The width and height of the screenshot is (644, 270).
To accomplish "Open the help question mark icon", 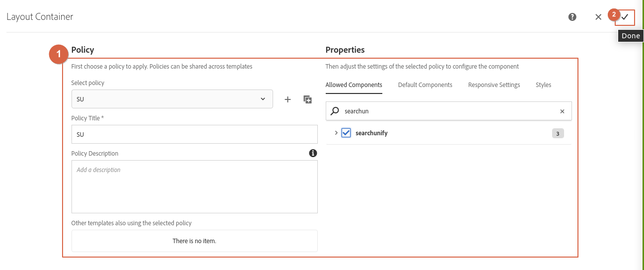I will (x=572, y=17).
